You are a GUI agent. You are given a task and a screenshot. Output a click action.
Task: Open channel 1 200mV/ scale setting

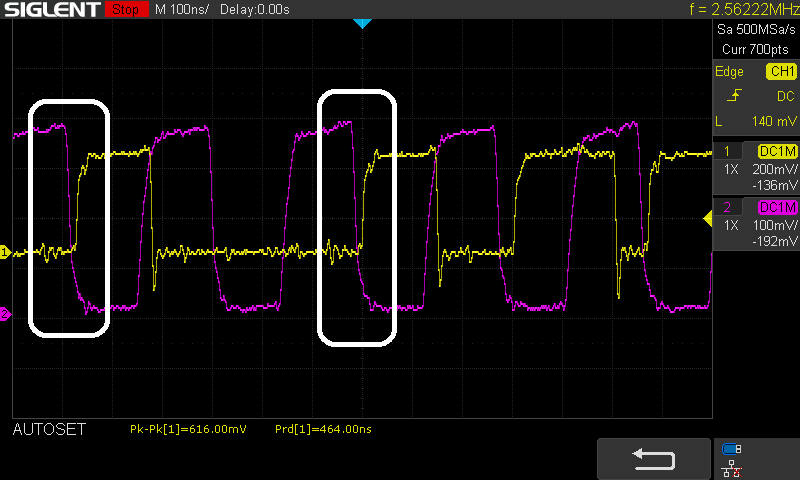tap(774, 170)
